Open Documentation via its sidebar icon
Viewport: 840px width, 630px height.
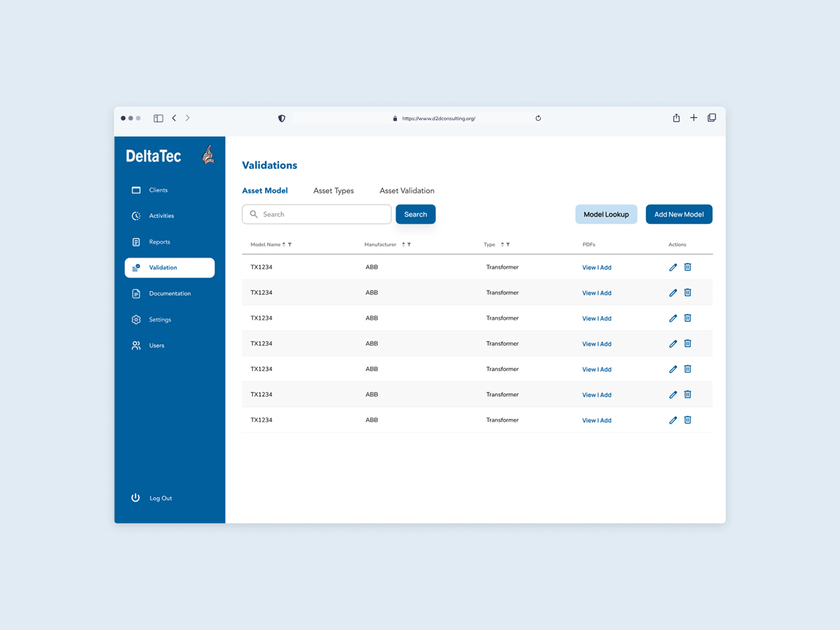coord(136,293)
